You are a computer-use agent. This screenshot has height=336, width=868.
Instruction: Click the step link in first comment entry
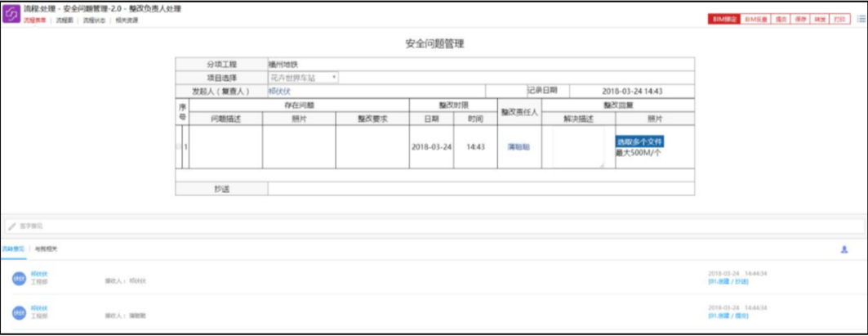(728, 281)
